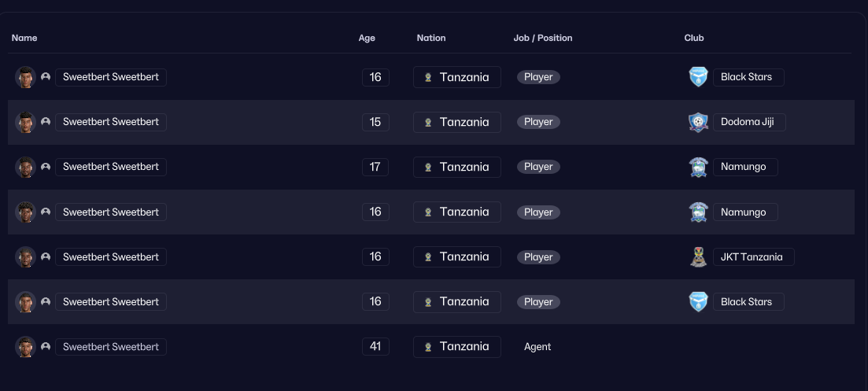Click Player tag in the 17-year-old's row

538,167
